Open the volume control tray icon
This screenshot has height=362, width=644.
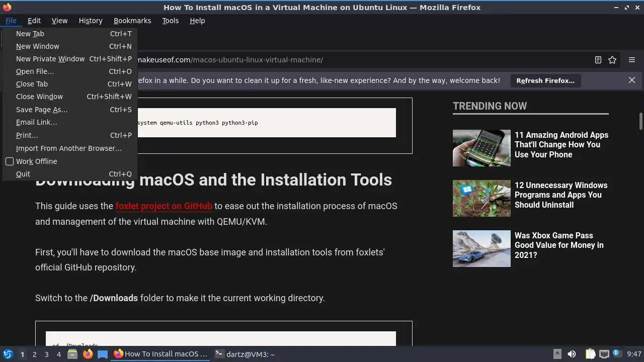pyautogui.click(x=572, y=354)
